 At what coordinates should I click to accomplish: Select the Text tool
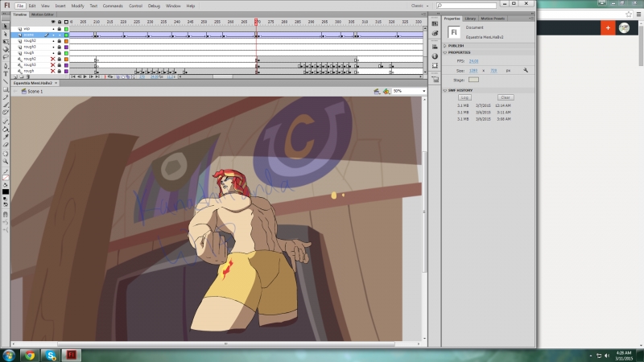click(x=5, y=73)
